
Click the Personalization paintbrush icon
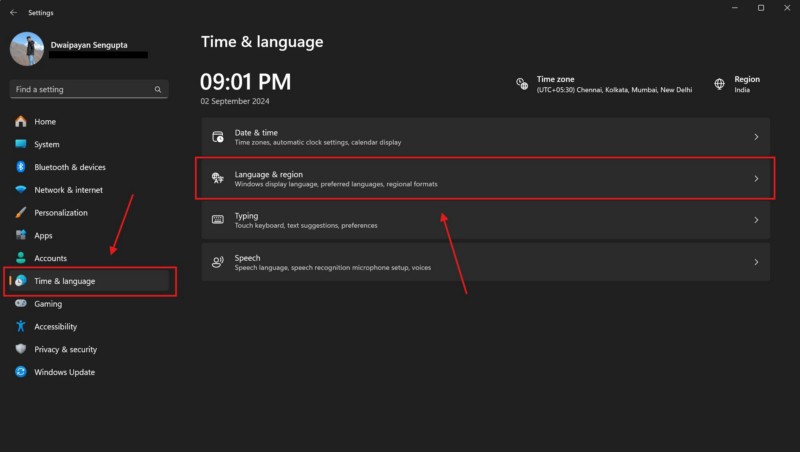[x=21, y=213]
